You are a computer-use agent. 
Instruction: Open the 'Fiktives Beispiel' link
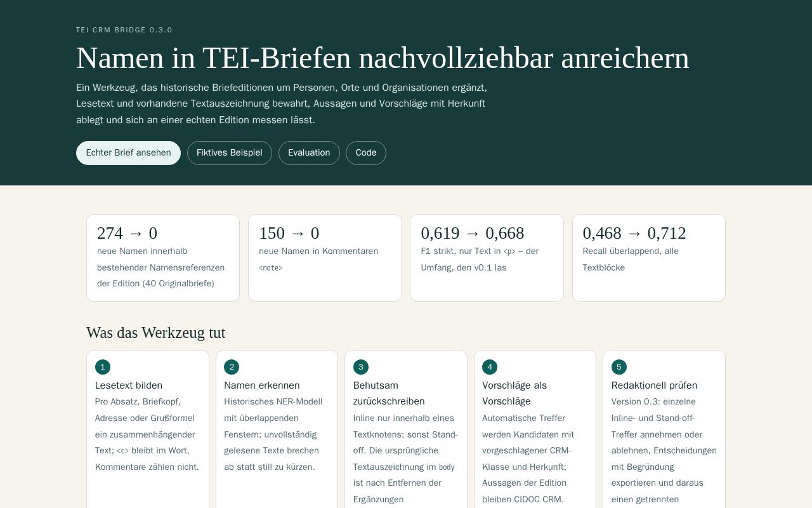point(230,153)
